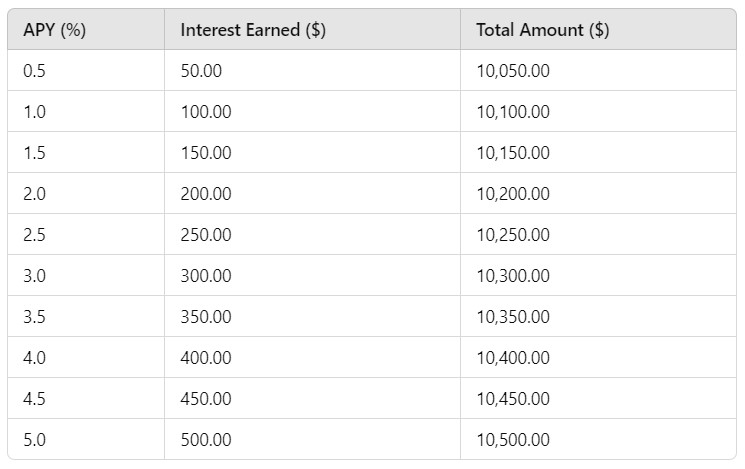Select the 250.00 interest earned cell
Image resolution: width=745 pixels, height=469 pixels.
pyautogui.click(x=312, y=234)
